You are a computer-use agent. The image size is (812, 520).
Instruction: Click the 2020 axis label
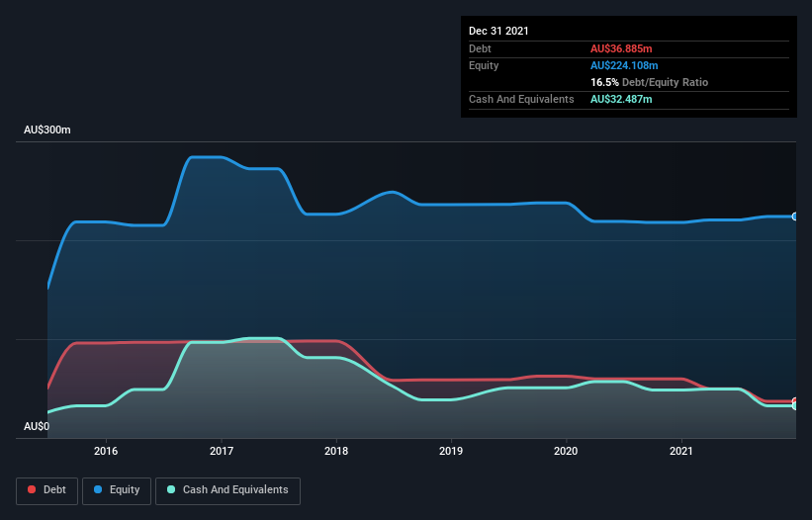566,451
